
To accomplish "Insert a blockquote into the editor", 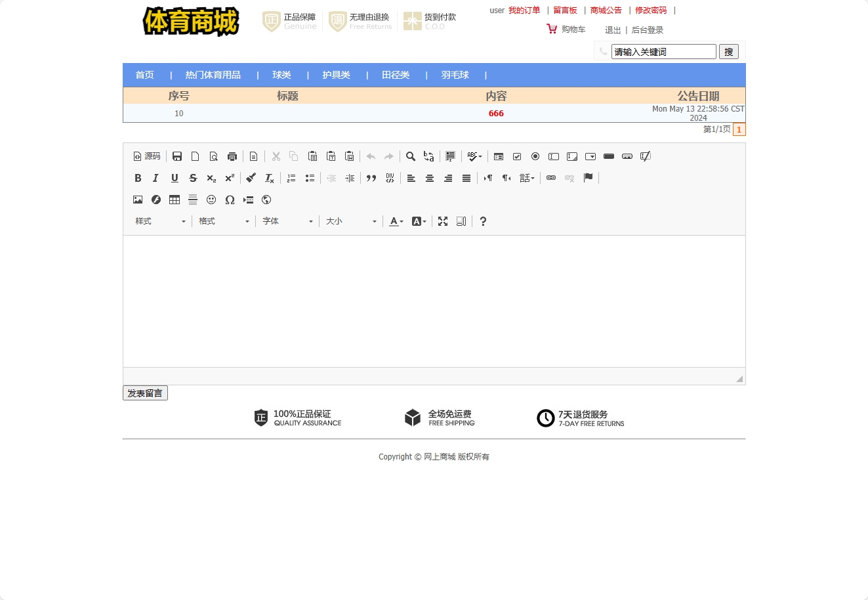I will [x=371, y=178].
